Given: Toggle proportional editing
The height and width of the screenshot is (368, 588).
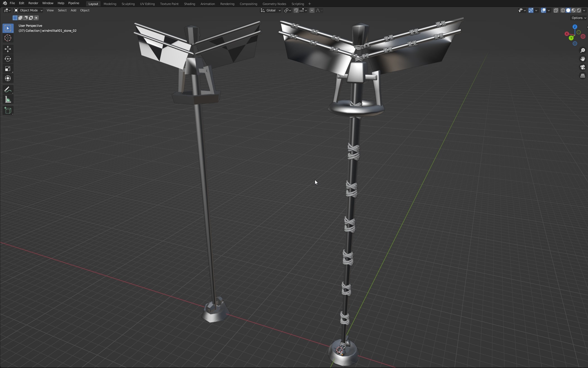Looking at the screenshot, I should pos(312,10).
